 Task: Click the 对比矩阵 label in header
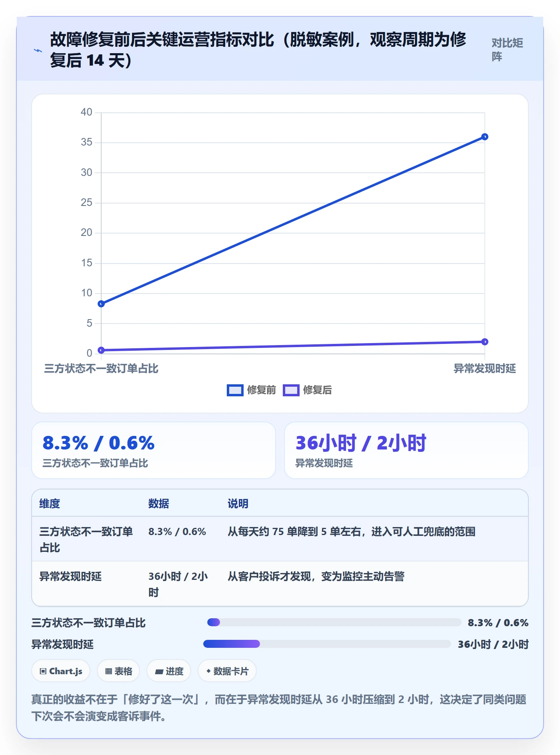[507, 50]
